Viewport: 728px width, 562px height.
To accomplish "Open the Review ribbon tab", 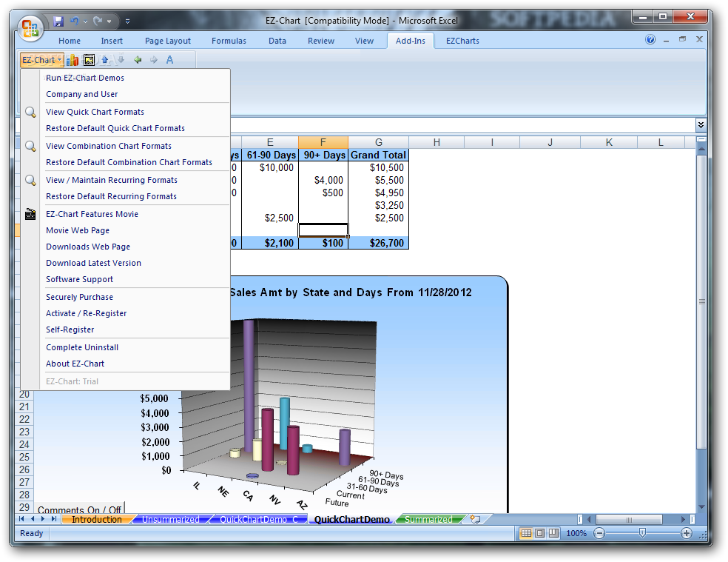I will click(321, 41).
